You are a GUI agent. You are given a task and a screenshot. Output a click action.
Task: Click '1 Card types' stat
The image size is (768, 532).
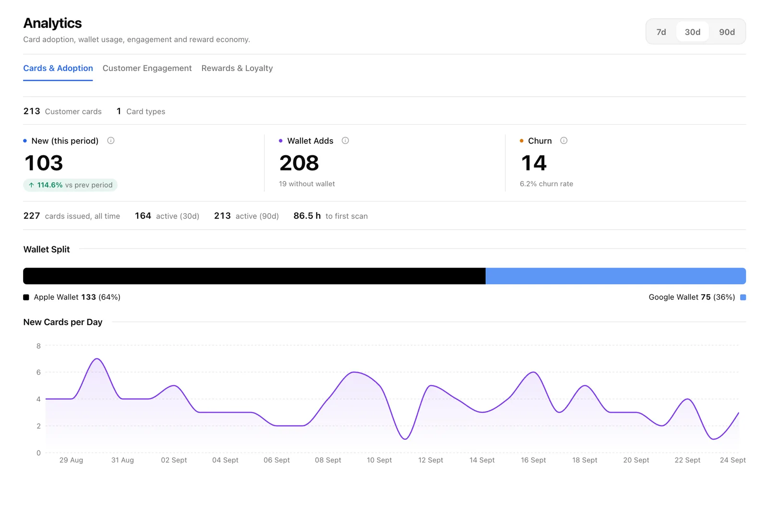[141, 111]
